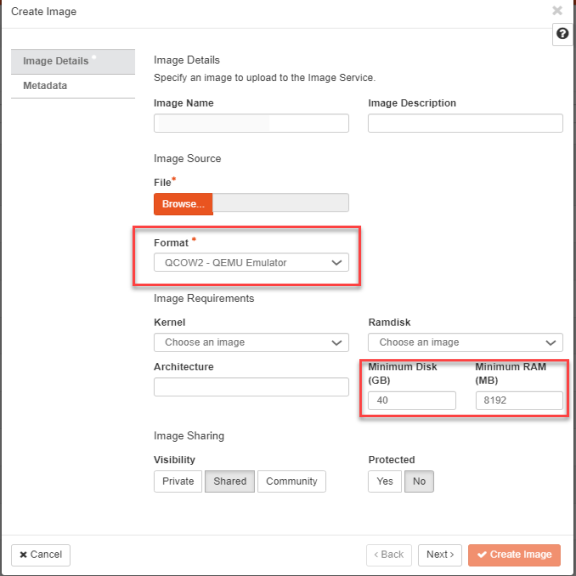
Task: Click the Image Description field
Action: [x=465, y=123]
